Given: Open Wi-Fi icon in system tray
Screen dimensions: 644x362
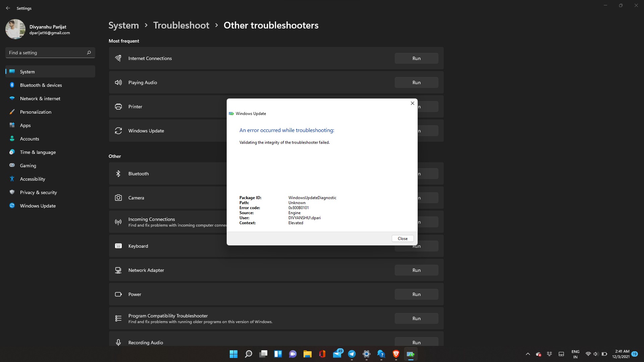Looking at the screenshot, I should click(588, 354).
